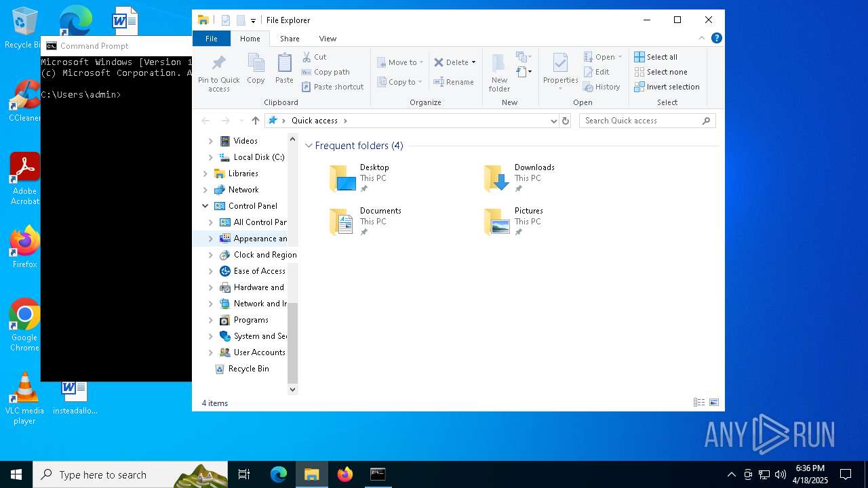Viewport: 868px width, 488px height.
Task: Click Select none in ribbon
Action: (660, 72)
